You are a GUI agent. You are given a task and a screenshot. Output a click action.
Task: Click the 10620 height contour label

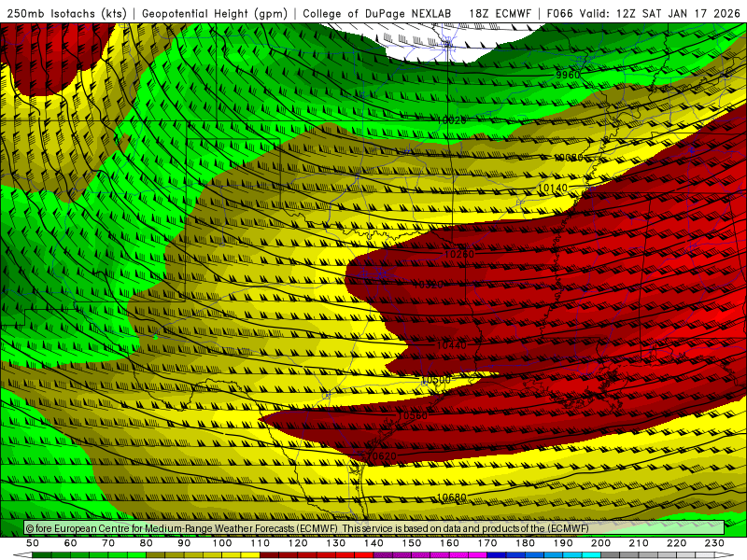coord(382,456)
